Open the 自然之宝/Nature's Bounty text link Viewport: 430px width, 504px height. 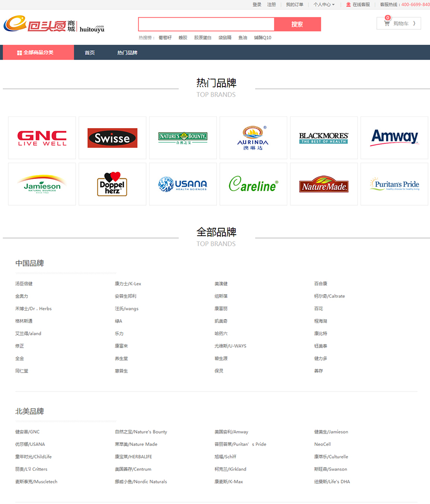[141, 432]
